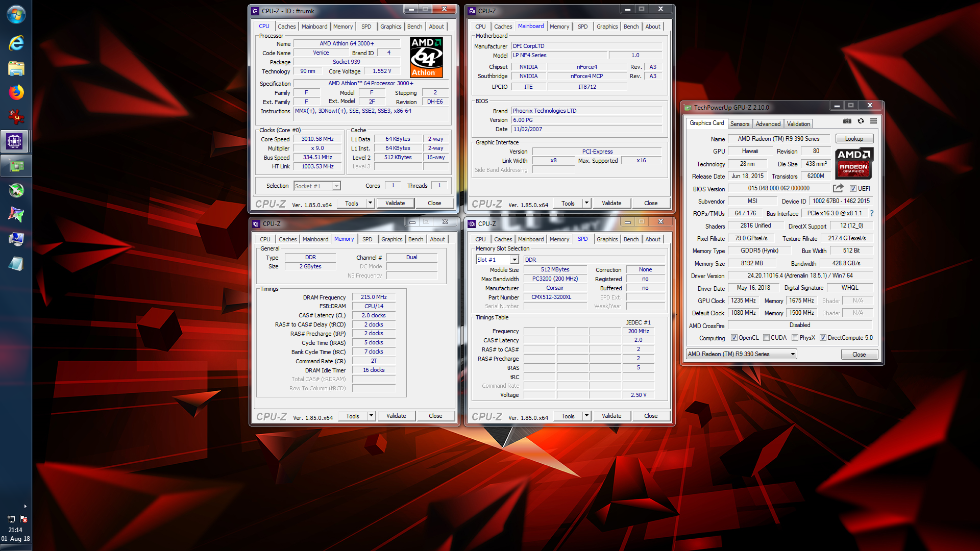This screenshot has width=980, height=551.
Task: Switch to Advanced tab in GPU-Z
Action: (x=768, y=124)
